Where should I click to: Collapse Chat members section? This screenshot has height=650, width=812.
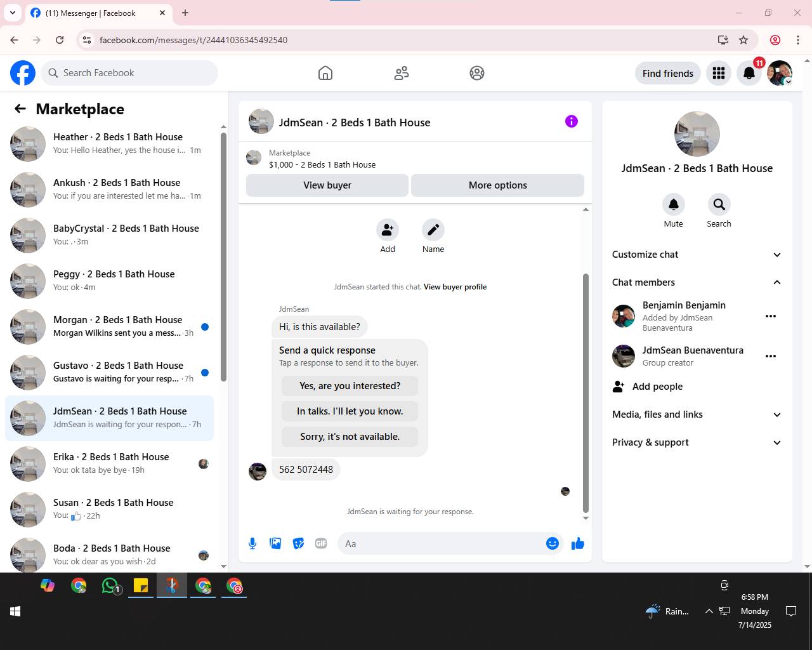(x=697, y=282)
